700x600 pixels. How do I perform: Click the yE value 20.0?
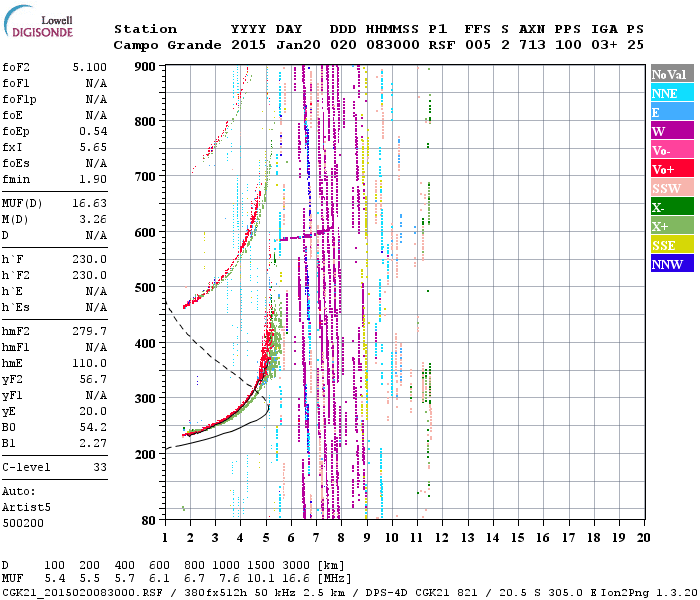[x=93, y=412]
